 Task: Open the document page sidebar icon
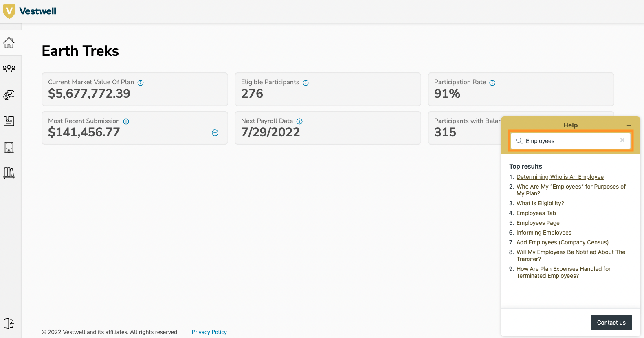(x=9, y=121)
